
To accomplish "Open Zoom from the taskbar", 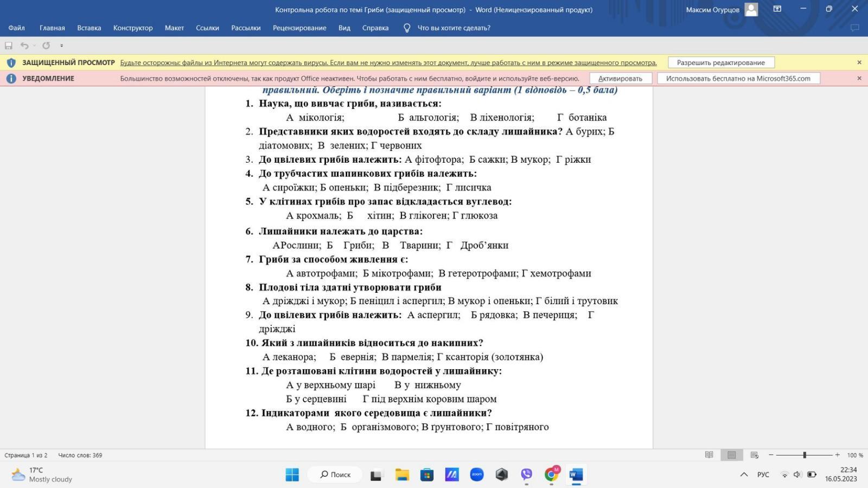I will click(x=477, y=474).
